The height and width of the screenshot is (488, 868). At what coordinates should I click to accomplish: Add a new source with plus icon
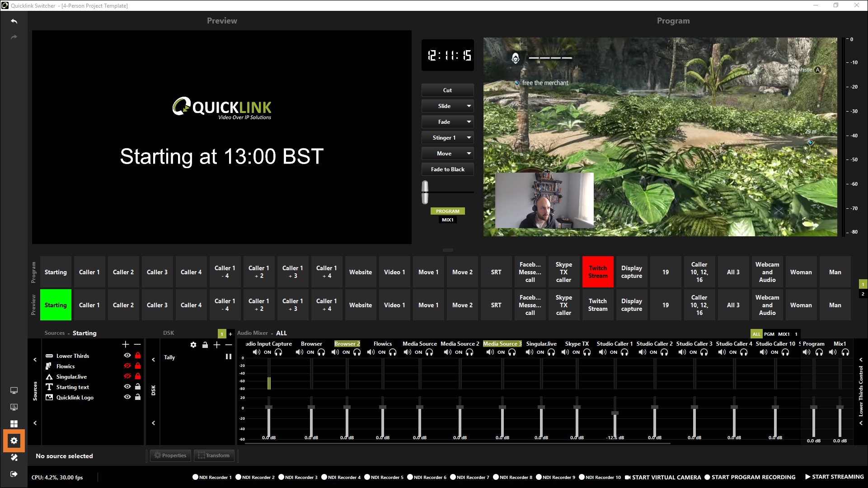coord(126,344)
